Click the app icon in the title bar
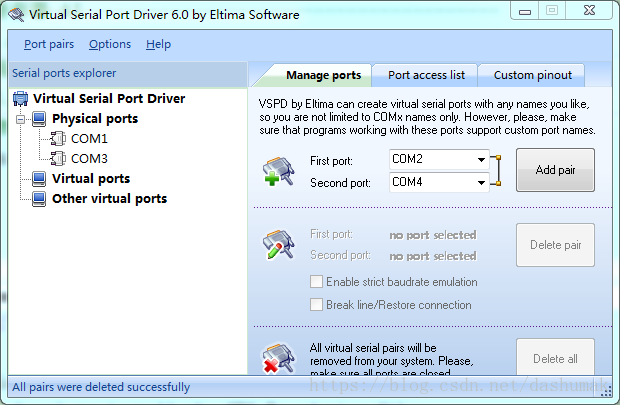The image size is (620, 405). 16,15
